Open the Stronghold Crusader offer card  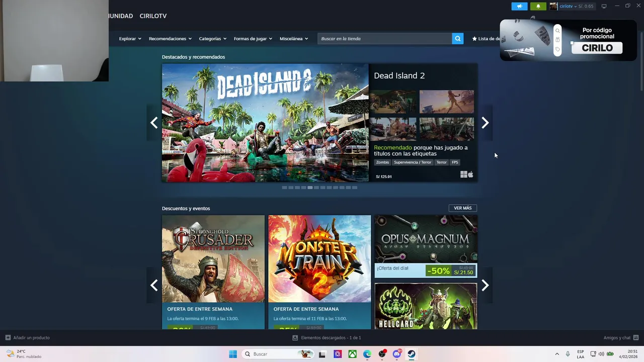pos(213,272)
